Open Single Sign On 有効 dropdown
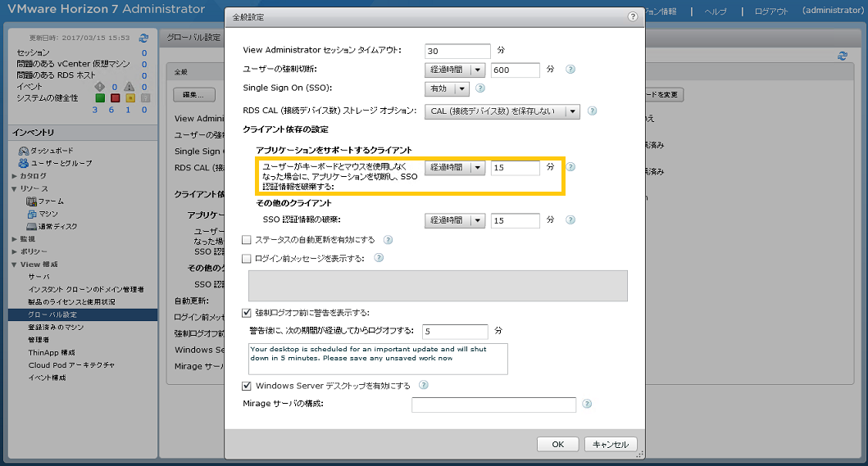Viewport: 868px width, 466px height. click(x=447, y=88)
